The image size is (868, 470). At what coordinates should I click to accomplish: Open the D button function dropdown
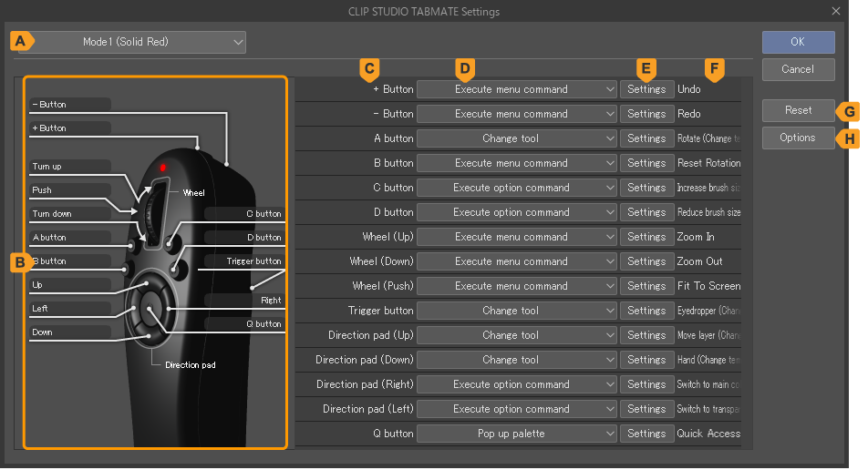tap(516, 212)
